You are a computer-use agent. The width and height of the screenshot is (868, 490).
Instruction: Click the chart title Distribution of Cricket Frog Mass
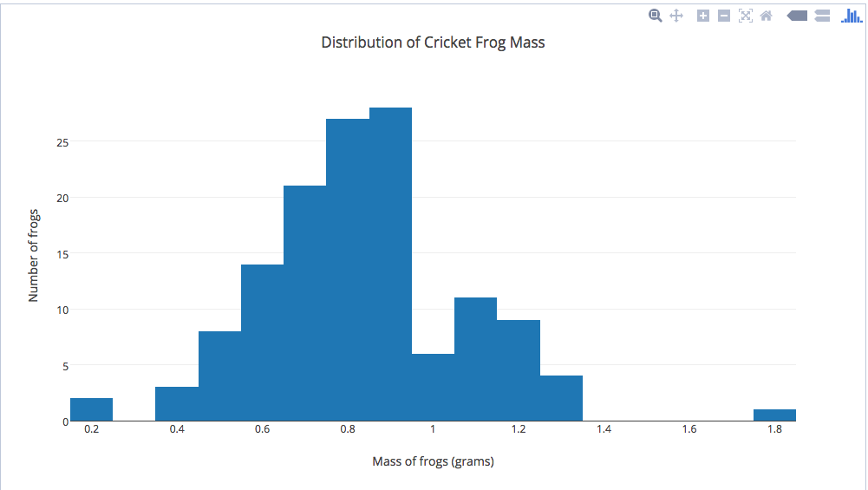pyautogui.click(x=433, y=42)
